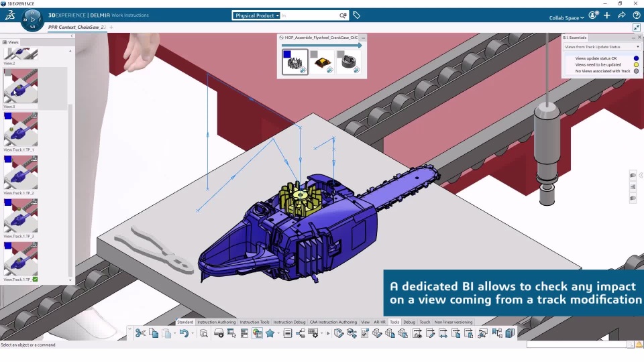This screenshot has width=644, height=362.
Task: Click the text lines list icon
Action: pyautogui.click(x=288, y=333)
